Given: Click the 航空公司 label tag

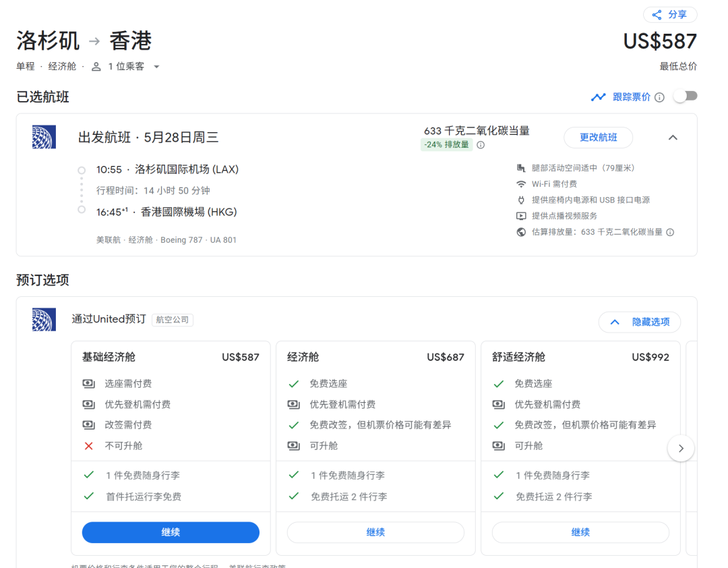Looking at the screenshot, I should [x=173, y=320].
